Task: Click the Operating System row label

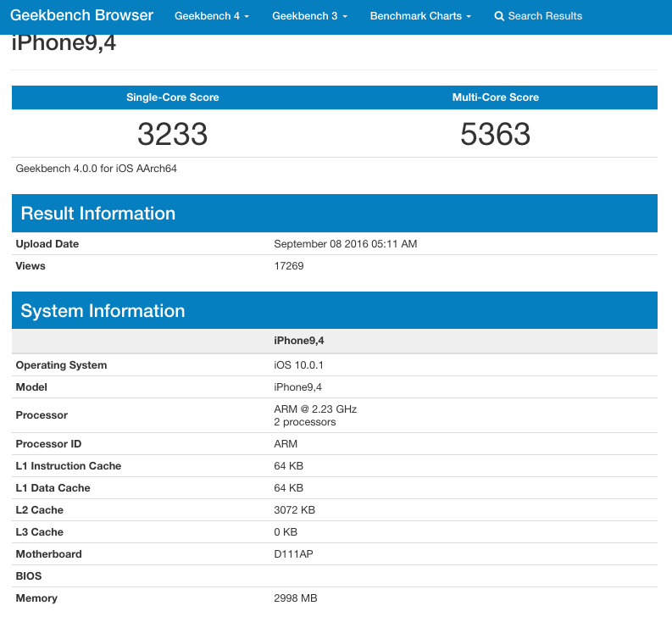Action: [x=61, y=365]
